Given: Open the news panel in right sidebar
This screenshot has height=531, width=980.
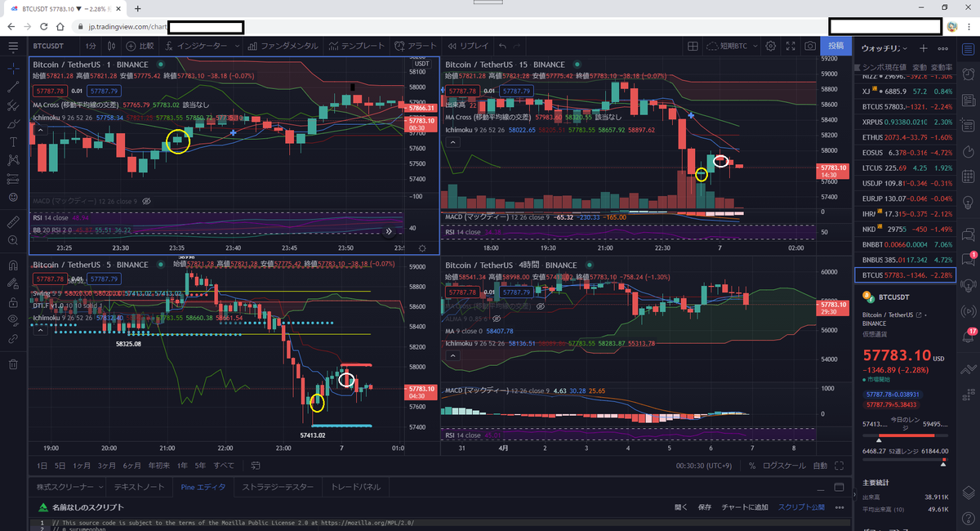Looking at the screenshot, I should pos(969,99).
